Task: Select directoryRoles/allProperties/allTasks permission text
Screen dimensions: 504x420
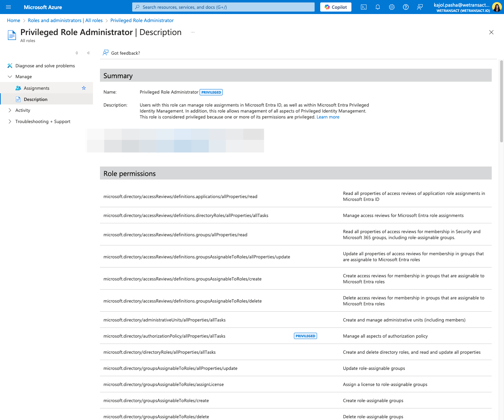Action: point(160,352)
